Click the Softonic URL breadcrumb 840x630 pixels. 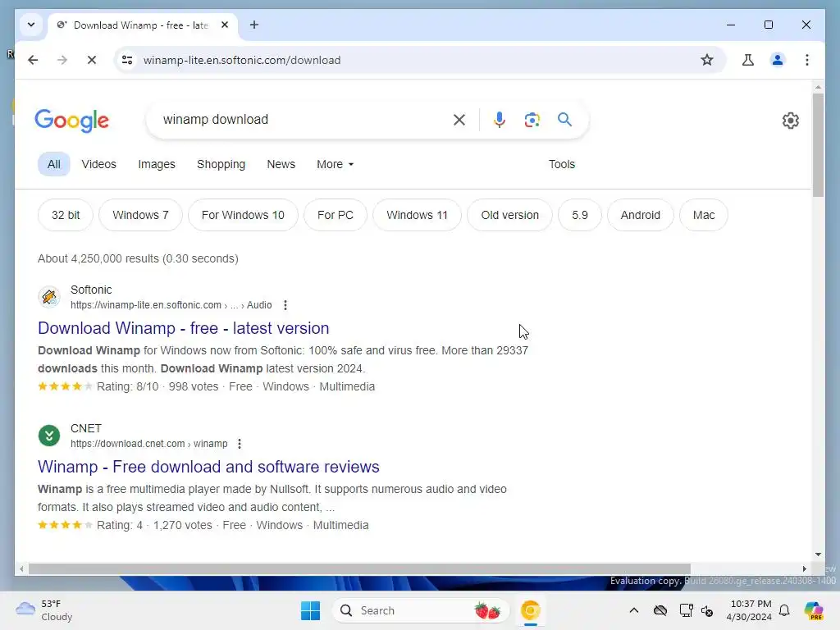point(171,305)
